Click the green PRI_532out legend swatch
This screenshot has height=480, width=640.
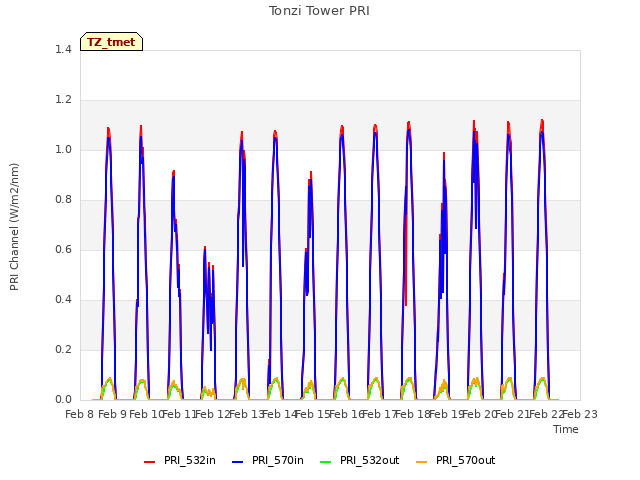326,462
